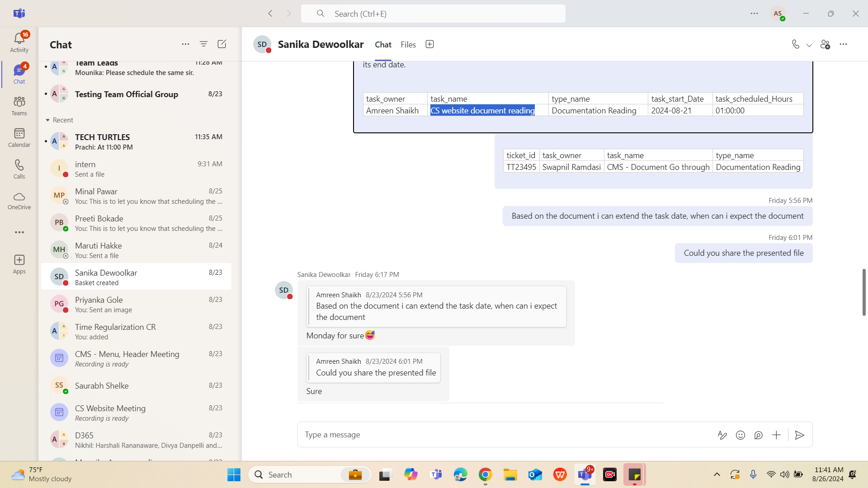Open conversation more options menu
The height and width of the screenshot is (488, 868).
click(844, 44)
